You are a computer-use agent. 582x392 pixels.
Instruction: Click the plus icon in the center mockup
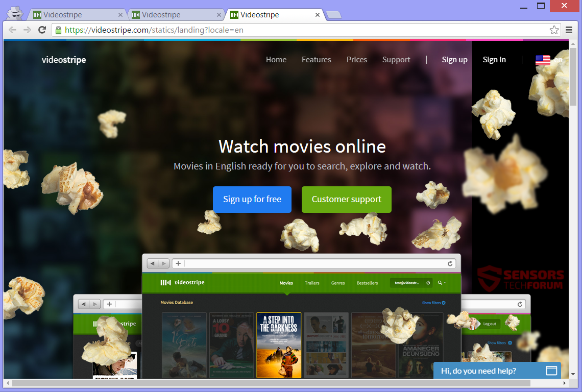pyautogui.click(x=178, y=263)
